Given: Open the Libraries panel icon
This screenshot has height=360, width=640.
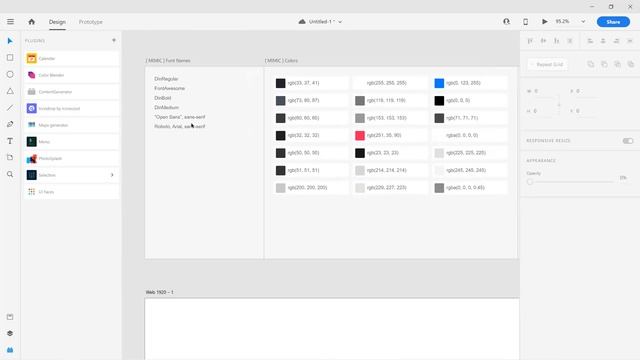Looking at the screenshot, I should click(x=10, y=317).
